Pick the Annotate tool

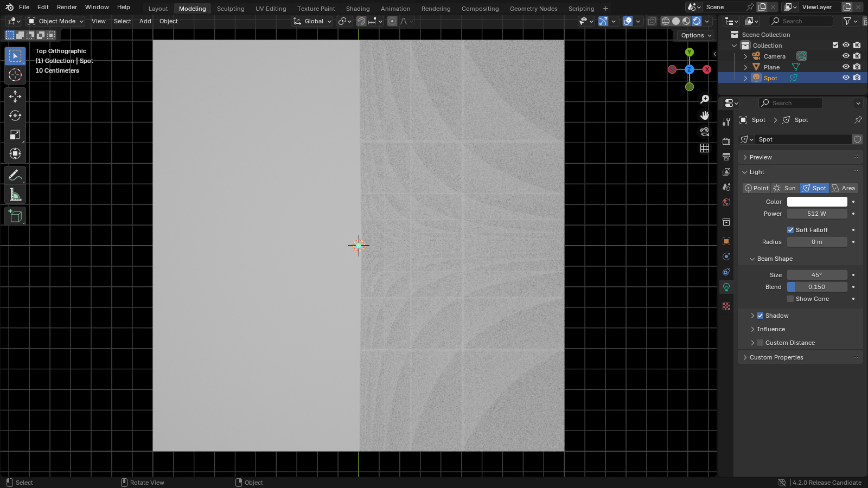point(15,175)
